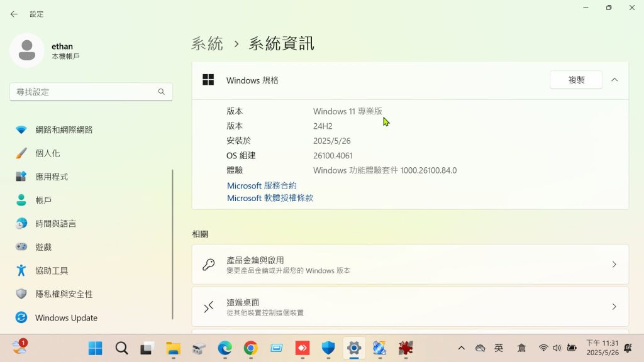Viewport: 644px width, 362px height.
Task: Click the taskbar search magnifier icon
Action: tap(121, 348)
